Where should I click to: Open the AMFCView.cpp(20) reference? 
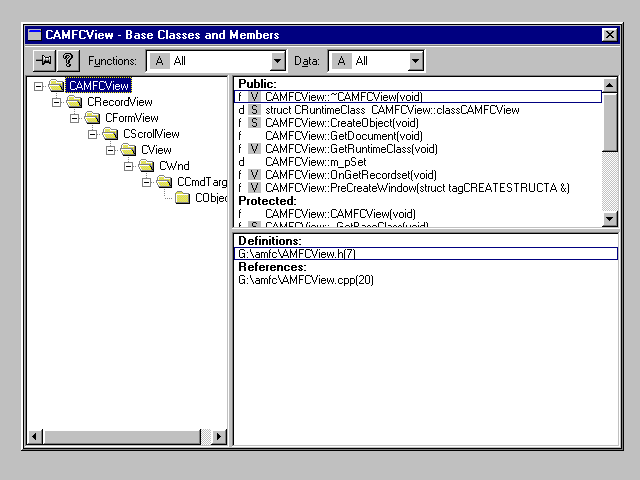pos(305,281)
